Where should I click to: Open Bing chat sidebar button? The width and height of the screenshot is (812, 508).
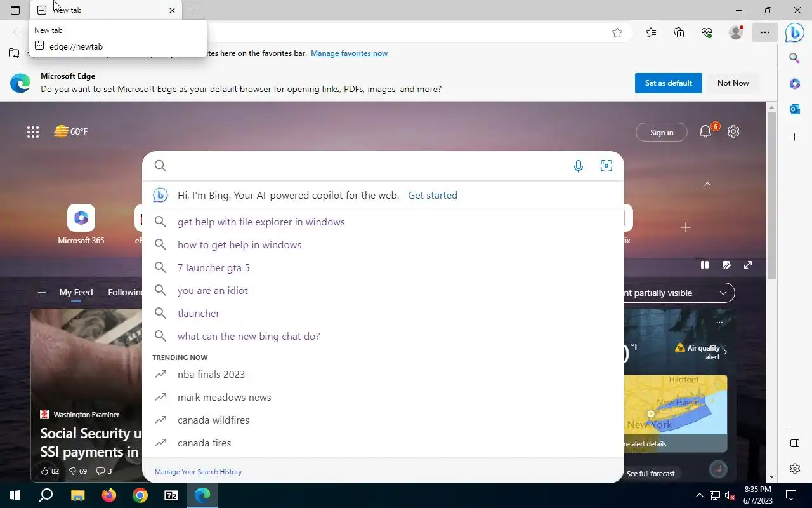click(795, 33)
